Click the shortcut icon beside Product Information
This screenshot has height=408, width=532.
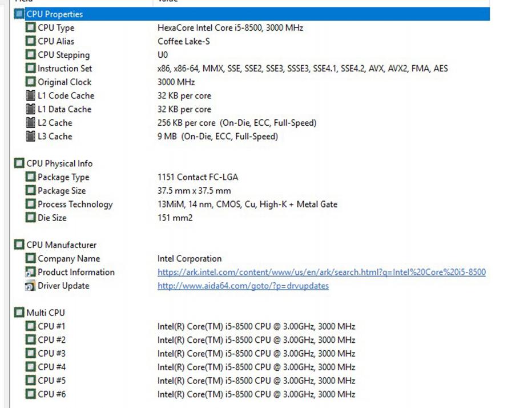tap(30, 272)
